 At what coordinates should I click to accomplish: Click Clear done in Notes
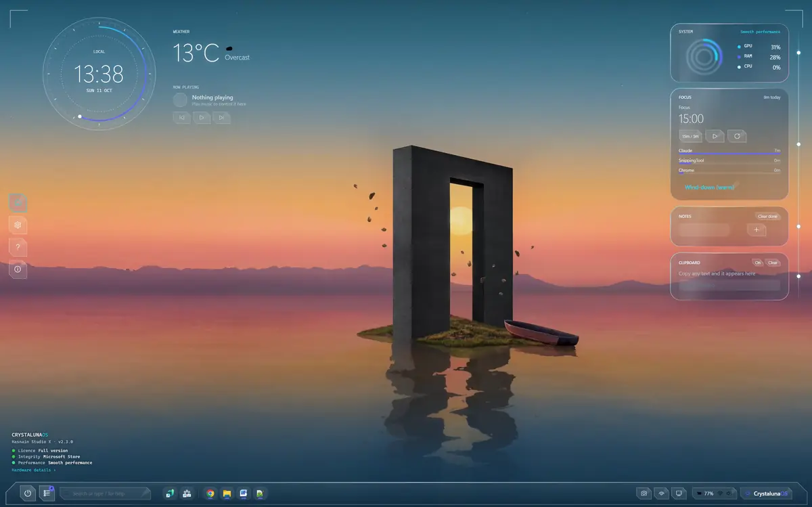767,217
